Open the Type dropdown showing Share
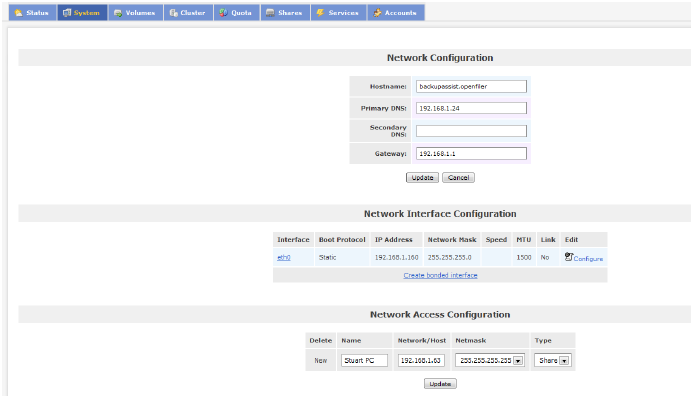Image resolution: width=693 pixels, height=396 pixels. (x=552, y=360)
